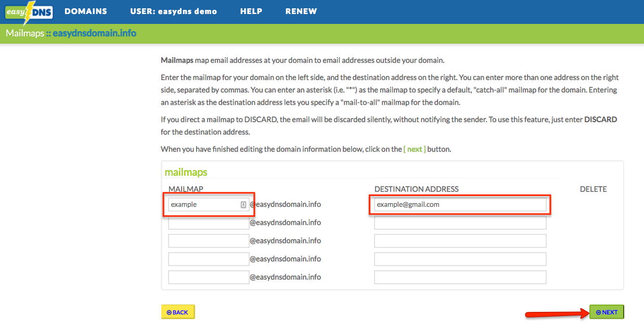Click the fourth destination address field
The width and height of the screenshot is (644, 329).
point(460,259)
